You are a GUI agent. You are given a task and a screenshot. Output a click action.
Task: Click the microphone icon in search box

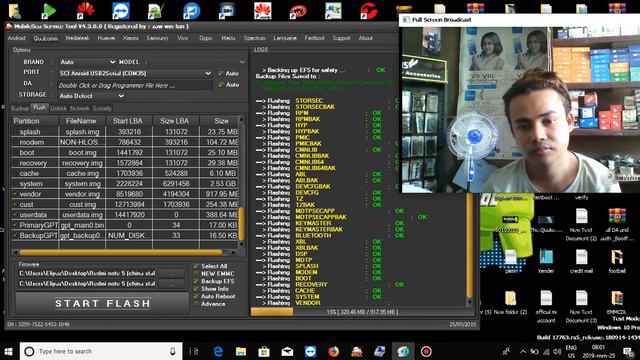173,351
